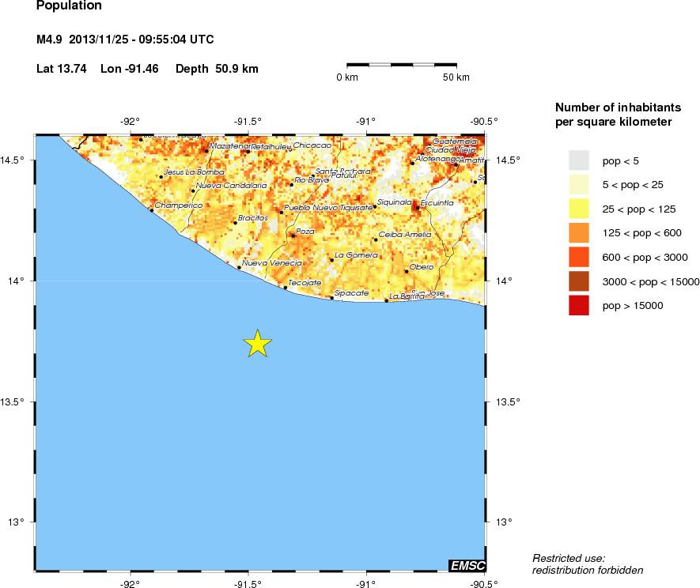Screen dimensions: 700x588
Task: Click the 'pop < 5' legend label text
Action: click(621, 161)
